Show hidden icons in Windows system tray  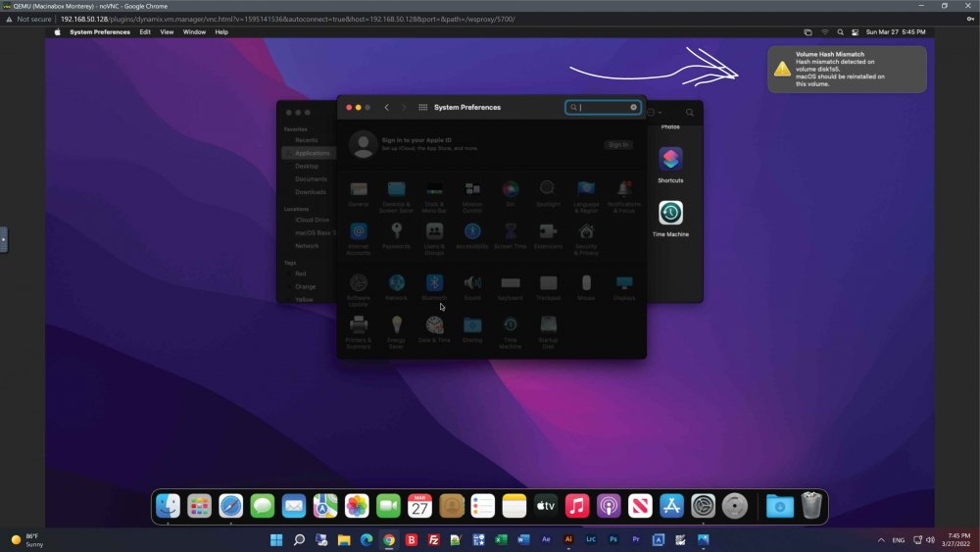coord(881,540)
